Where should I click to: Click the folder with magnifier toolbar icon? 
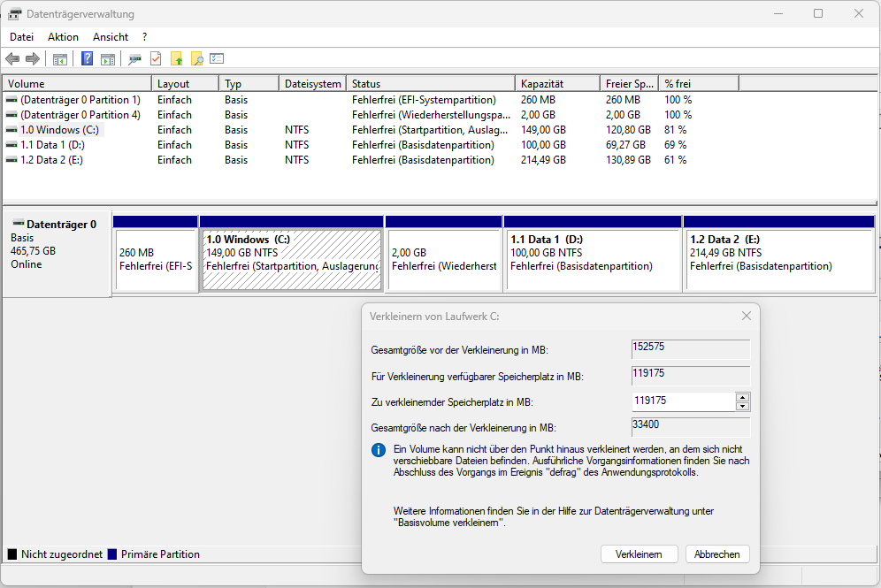pyautogui.click(x=195, y=58)
